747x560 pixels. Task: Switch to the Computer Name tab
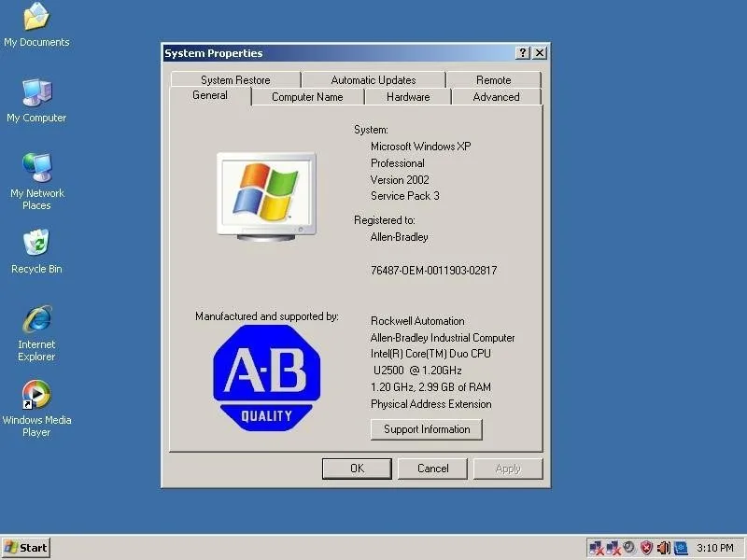(x=307, y=97)
